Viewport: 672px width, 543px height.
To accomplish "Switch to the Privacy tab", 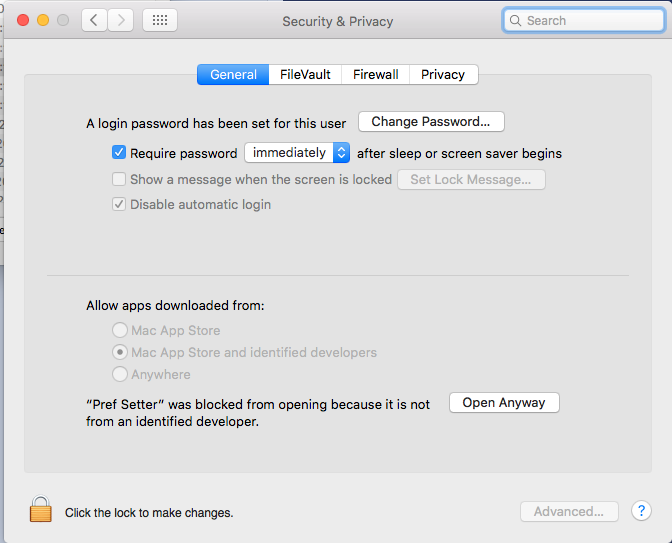I will pos(443,74).
